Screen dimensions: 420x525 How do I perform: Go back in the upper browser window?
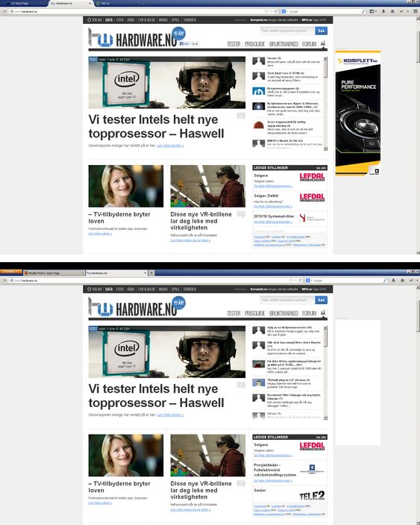(4, 11)
